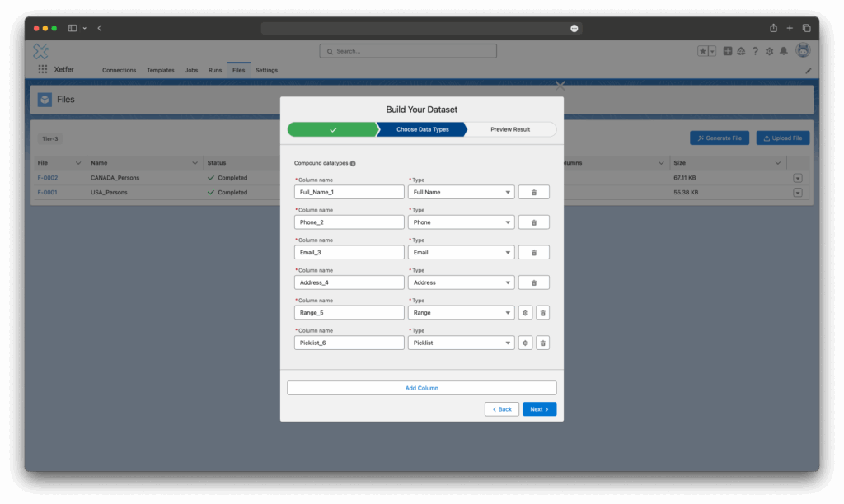Open Type dropdown showing Email
844x504 pixels.
click(462, 252)
